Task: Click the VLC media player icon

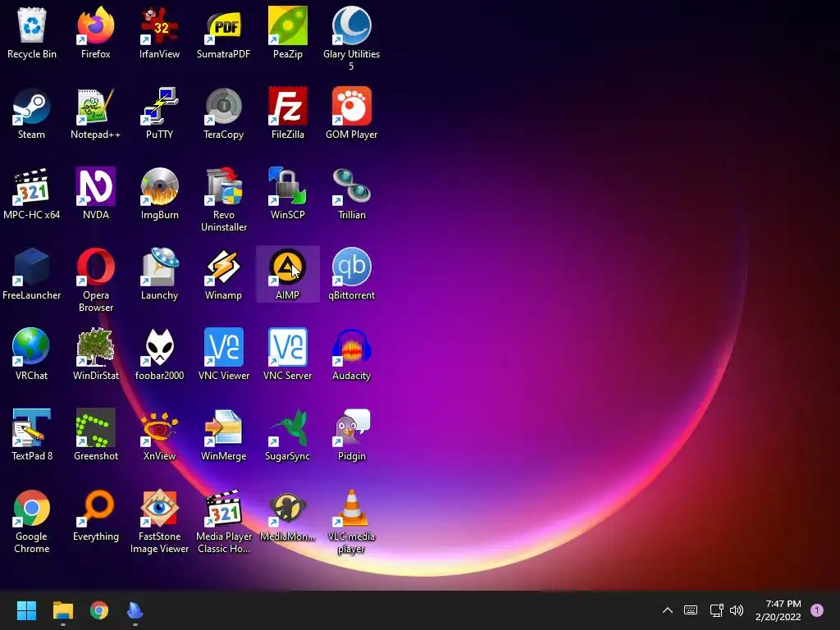Action: (x=351, y=508)
